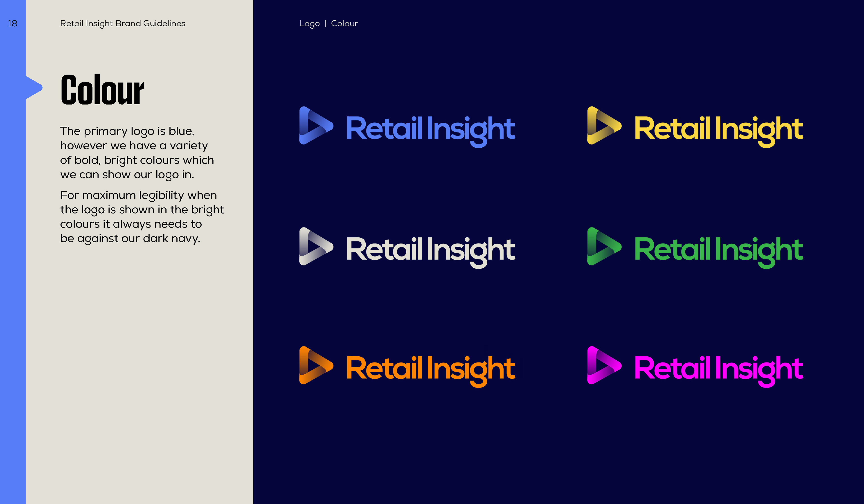
Task: Click the orange triangle logo icon
Action: [x=316, y=365]
